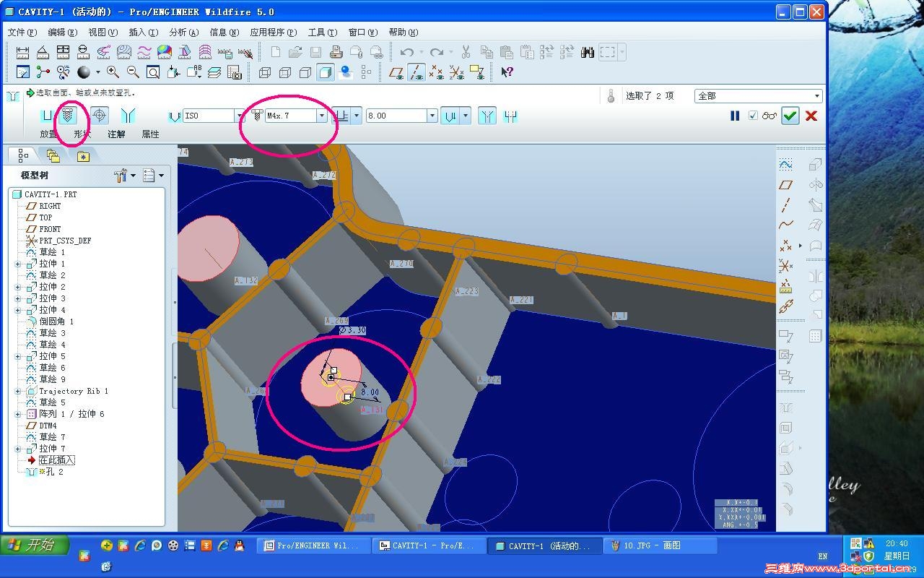Select the hidden line display icon
Screen dimensions: 924x578
click(x=285, y=72)
